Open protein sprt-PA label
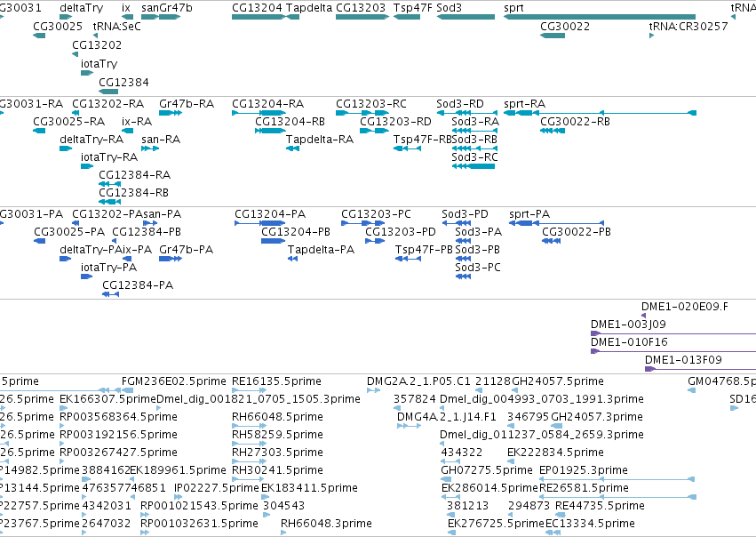This screenshot has height=537, width=756. (529, 214)
